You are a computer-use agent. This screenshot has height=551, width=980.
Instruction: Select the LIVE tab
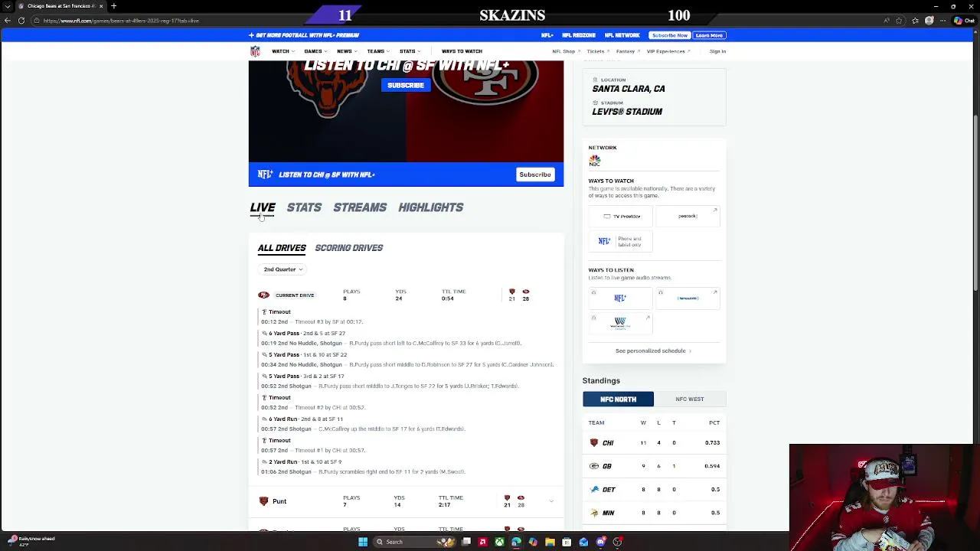coord(263,207)
